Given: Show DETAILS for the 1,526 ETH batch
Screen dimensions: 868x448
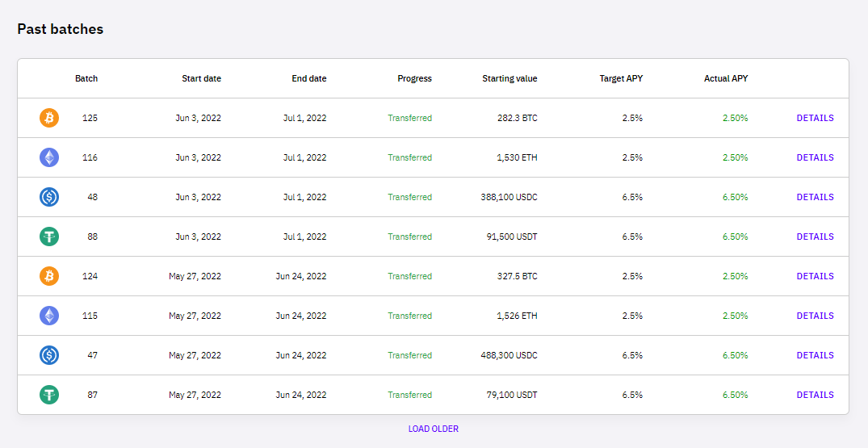Looking at the screenshot, I should click(815, 316).
